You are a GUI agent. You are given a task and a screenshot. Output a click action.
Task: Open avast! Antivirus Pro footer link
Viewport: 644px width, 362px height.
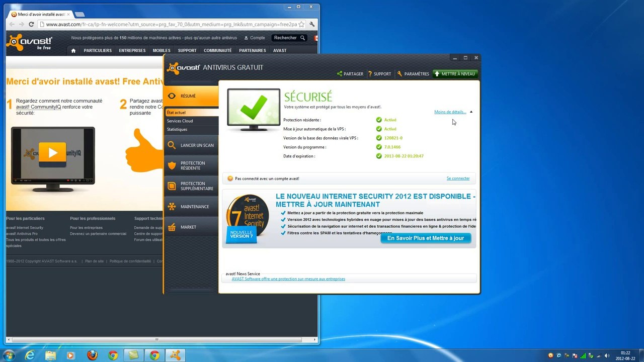tap(22, 234)
